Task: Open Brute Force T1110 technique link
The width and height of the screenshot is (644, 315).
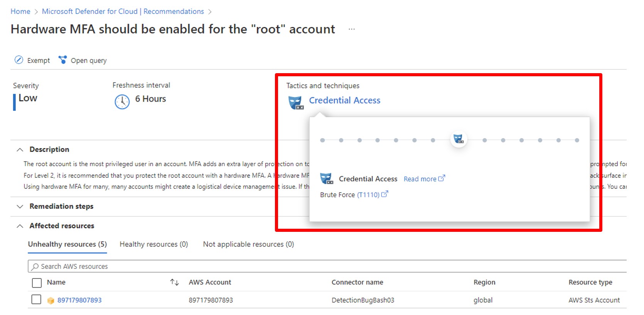Action: (x=373, y=194)
